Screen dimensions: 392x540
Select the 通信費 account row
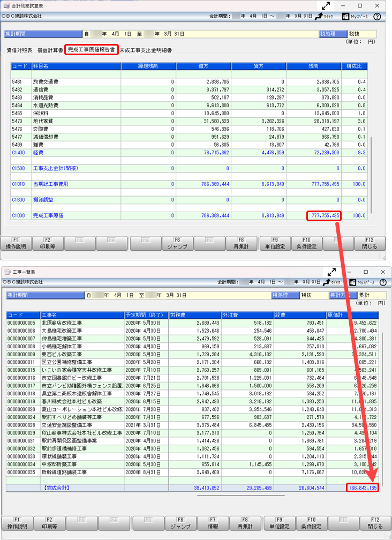(x=189, y=90)
